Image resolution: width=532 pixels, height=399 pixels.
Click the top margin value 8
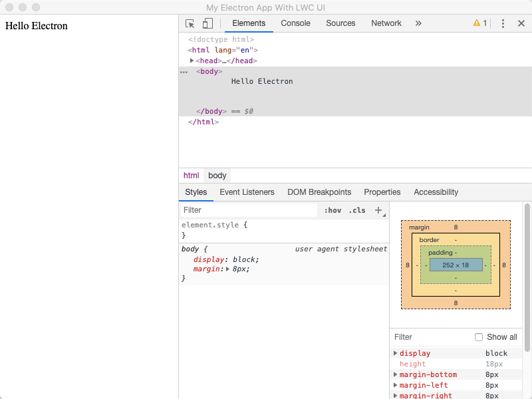click(456, 227)
